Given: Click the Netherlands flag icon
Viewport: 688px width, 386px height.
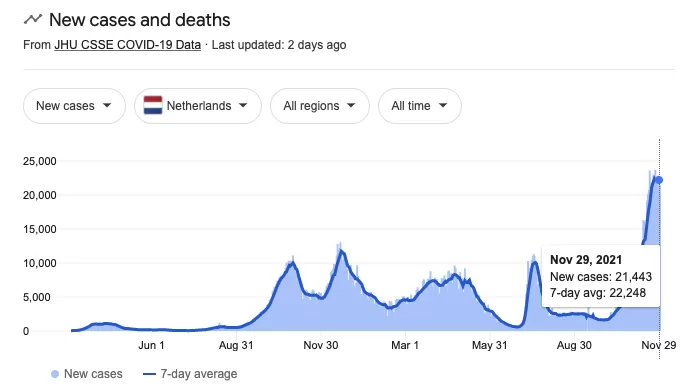Looking at the screenshot, I should point(153,106).
